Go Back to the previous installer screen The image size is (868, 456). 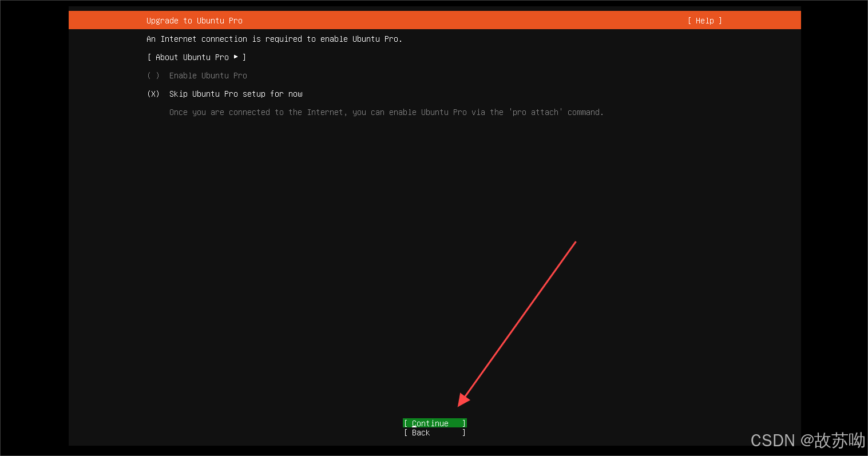tap(435, 433)
